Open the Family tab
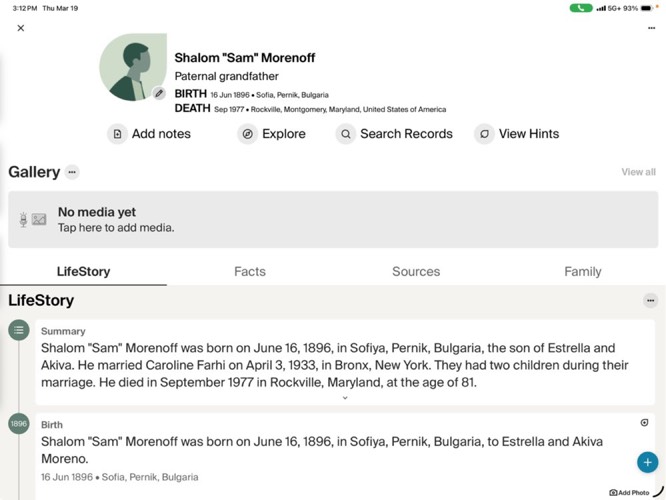 click(x=582, y=271)
